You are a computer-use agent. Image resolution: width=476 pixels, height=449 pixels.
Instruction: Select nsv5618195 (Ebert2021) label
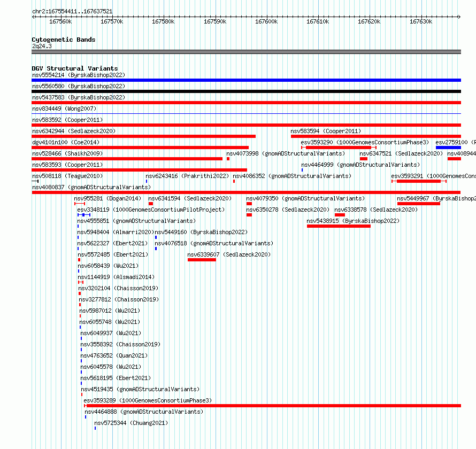(116, 378)
